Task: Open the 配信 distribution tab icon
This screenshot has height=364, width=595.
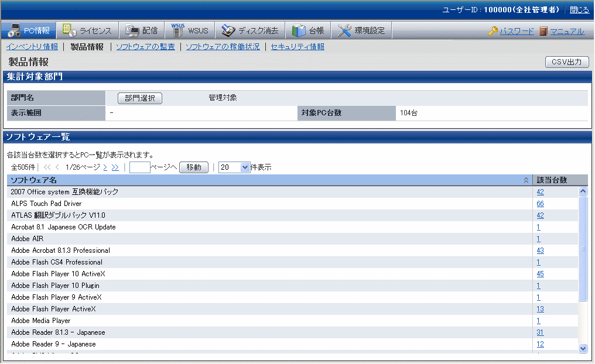Action: pos(132,30)
